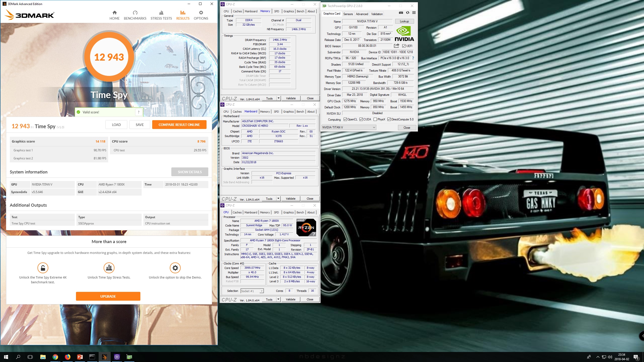
Task: Switch to the CPU-Z taskbar icon
Action: (x=117, y=357)
